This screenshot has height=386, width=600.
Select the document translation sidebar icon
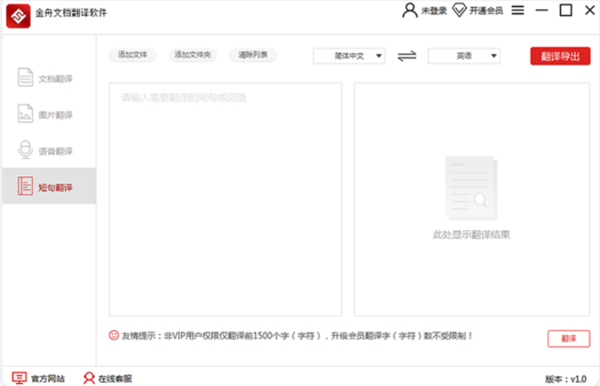pyautogui.click(x=25, y=77)
